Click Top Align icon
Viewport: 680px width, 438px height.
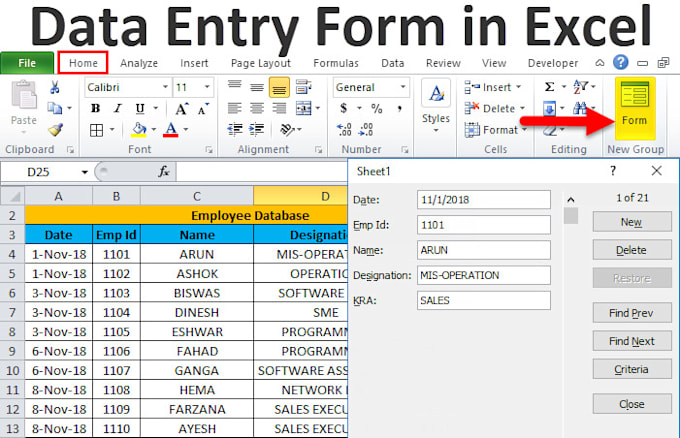tap(235, 86)
